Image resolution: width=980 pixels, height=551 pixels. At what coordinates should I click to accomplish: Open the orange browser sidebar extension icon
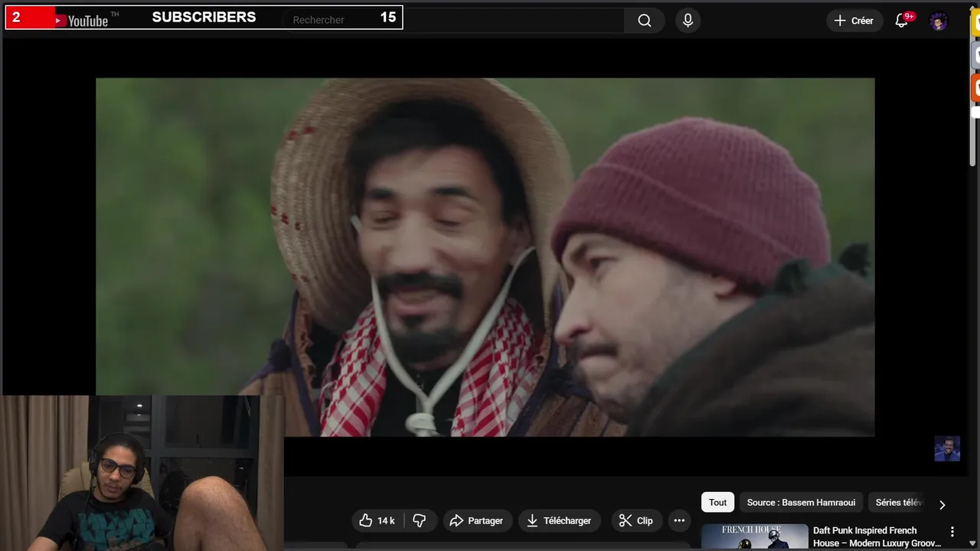(976, 87)
